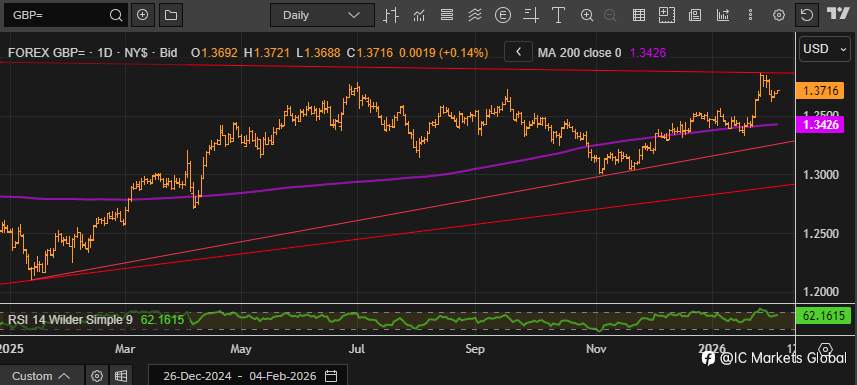
Task: Click the 1.2000 price axis label
Action: click(x=820, y=292)
